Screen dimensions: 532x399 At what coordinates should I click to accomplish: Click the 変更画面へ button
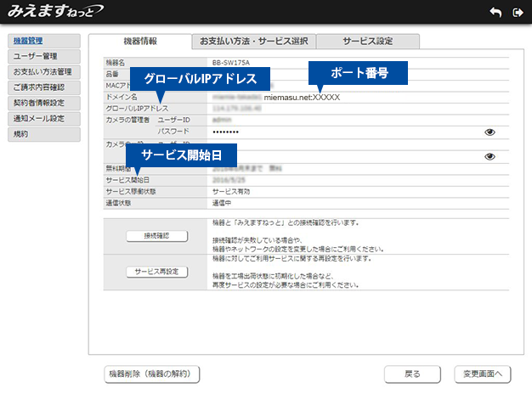point(482,374)
